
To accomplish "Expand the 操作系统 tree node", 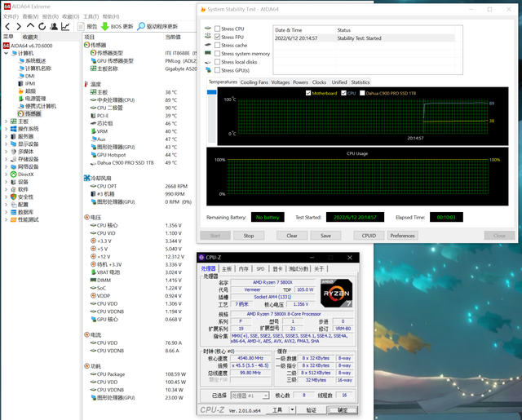I will 6,129.
